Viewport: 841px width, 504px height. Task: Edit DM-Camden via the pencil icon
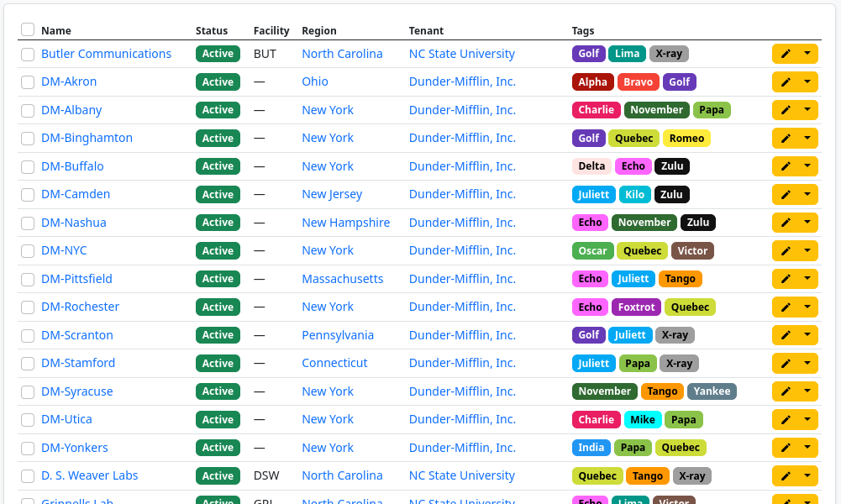[x=786, y=195]
